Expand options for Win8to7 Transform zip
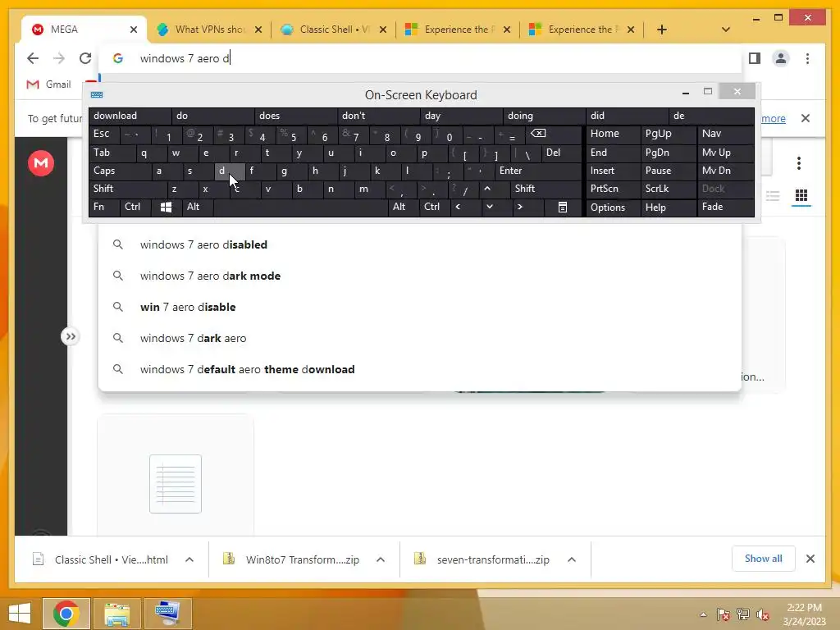 [x=381, y=559]
